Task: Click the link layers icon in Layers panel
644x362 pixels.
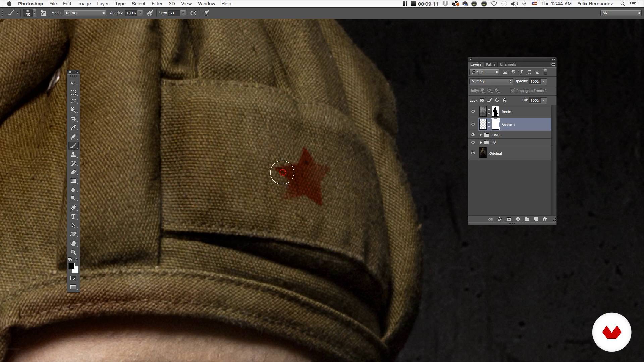Action: coord(490,219)
